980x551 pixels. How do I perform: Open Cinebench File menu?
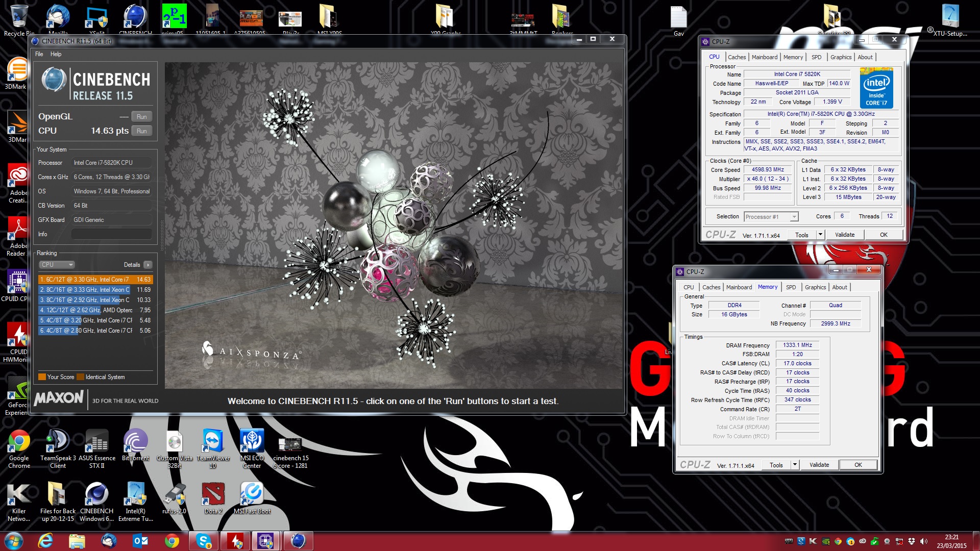pyautogui.click(x=39, y=54)
